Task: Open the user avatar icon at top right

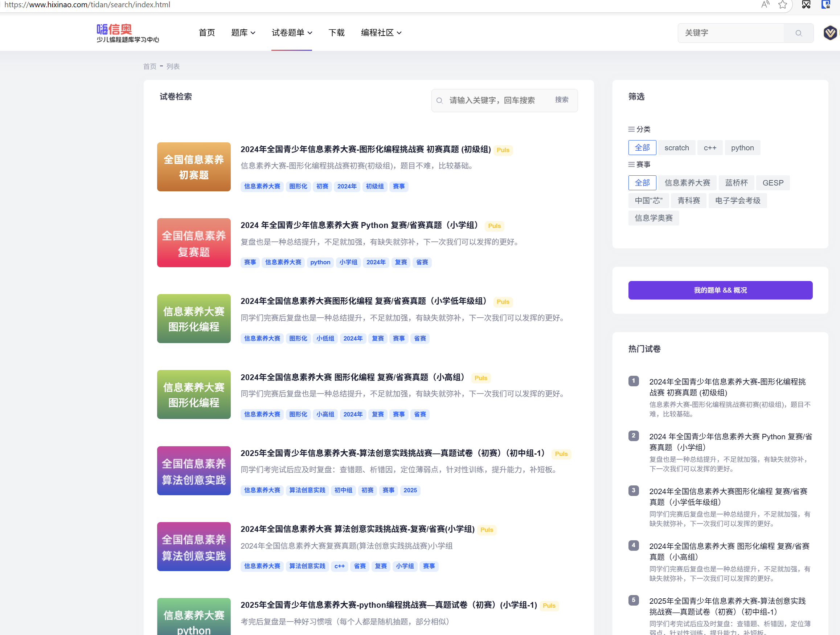Action: [x=830, y=33]
